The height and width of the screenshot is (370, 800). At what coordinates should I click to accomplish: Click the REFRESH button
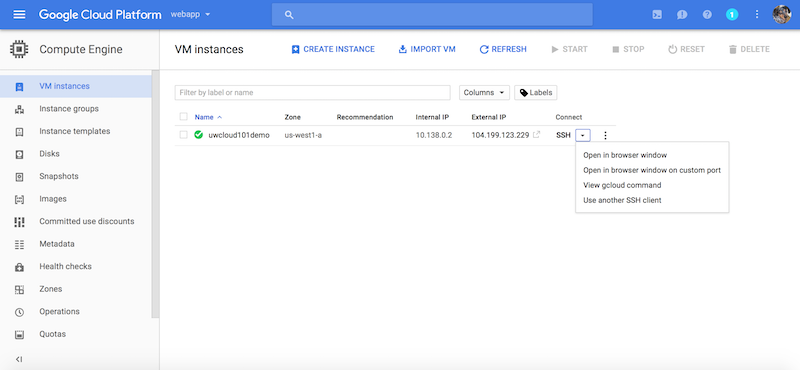click(x=503, y=50)
